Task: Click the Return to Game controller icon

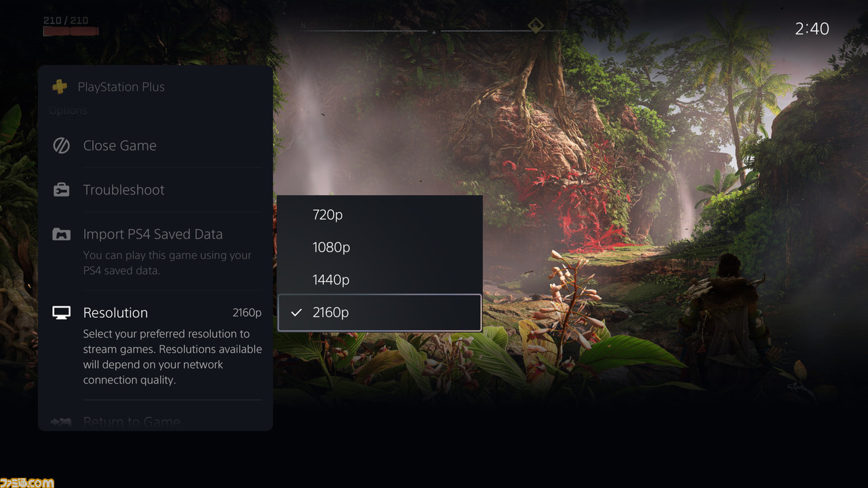Action: click(61, 422)
